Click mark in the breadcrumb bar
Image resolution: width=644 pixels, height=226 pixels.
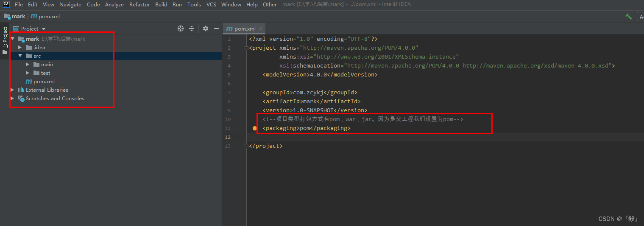pos(18,16)
